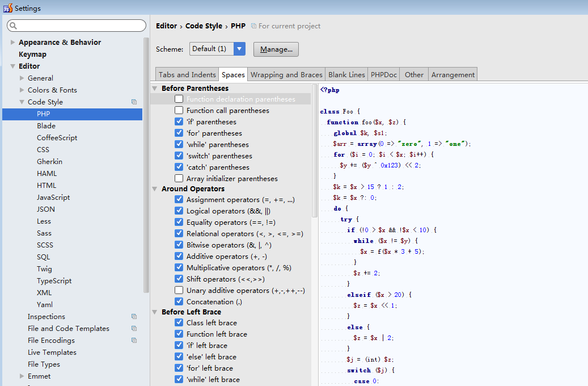Uncheck the 'switch' parentheses checkbox

coord(179,156)
